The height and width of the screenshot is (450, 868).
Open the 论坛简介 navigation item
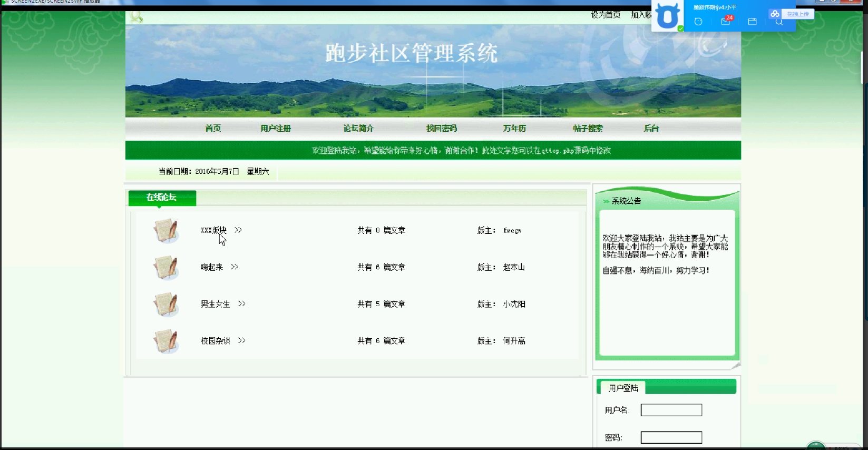(358, 128)
